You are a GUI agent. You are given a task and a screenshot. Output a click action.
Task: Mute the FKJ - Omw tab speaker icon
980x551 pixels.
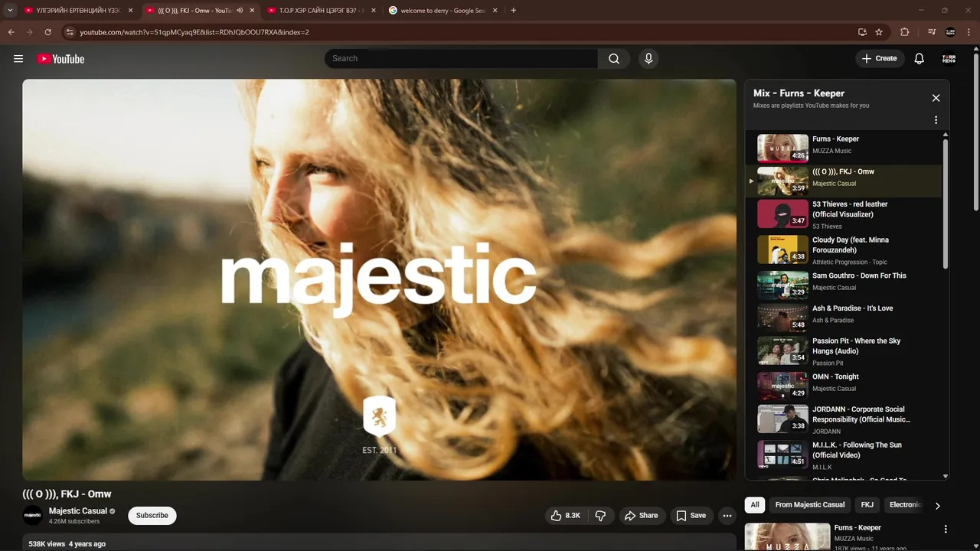coord(240,11)
